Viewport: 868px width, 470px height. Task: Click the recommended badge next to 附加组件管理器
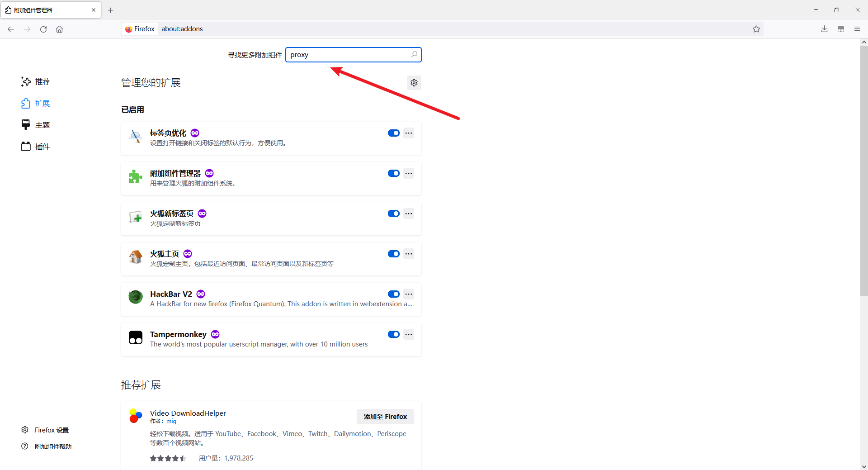click(209, 173)
